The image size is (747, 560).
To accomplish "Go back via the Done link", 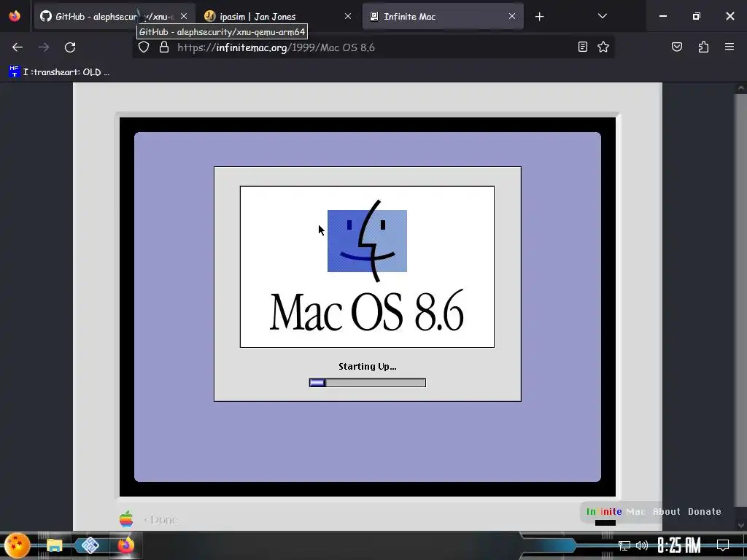I will pos(161,519).
